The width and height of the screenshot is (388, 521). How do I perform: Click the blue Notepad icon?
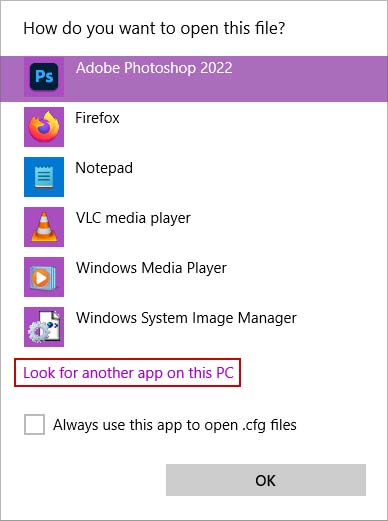[x=44, y=177]
